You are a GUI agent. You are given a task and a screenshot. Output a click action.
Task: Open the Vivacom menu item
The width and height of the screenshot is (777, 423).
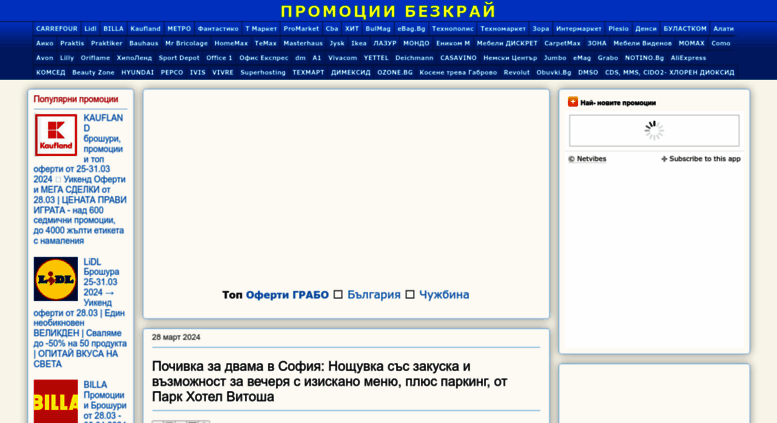[342, 57]
